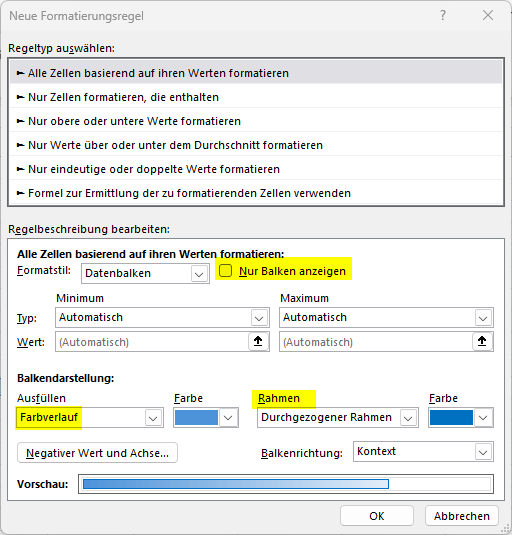Open the Ausfüllen Farbverlauf dropdown
The height and width of the screenshot is (535, 512).
coord(90,417)
